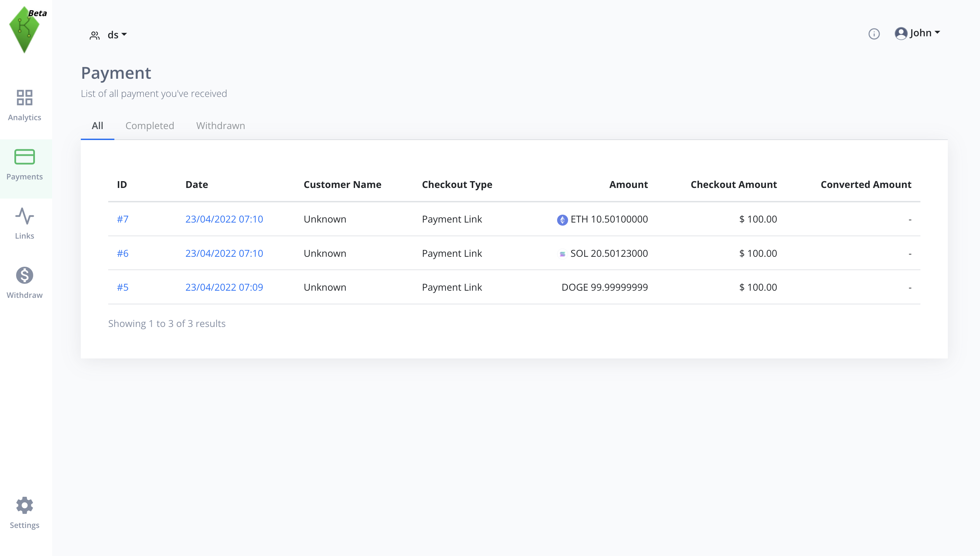Switch to the All tab
The image size is (980, 556).
(97, 126)
